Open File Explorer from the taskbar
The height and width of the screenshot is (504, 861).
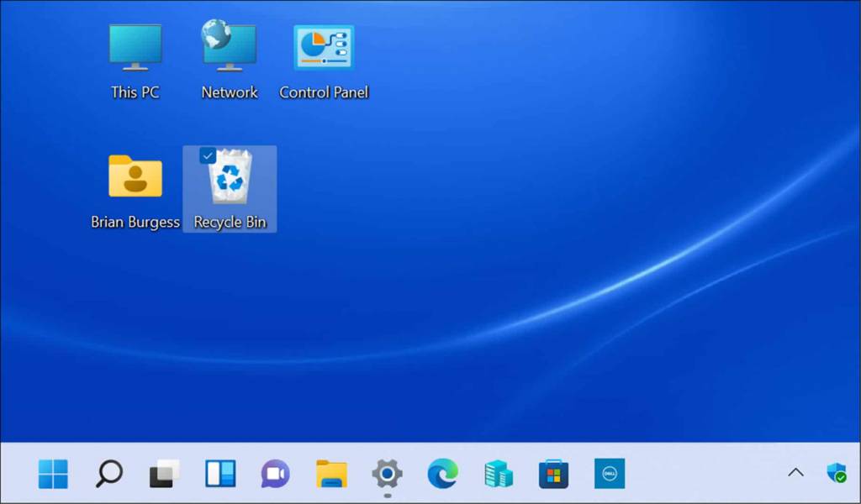331,473
